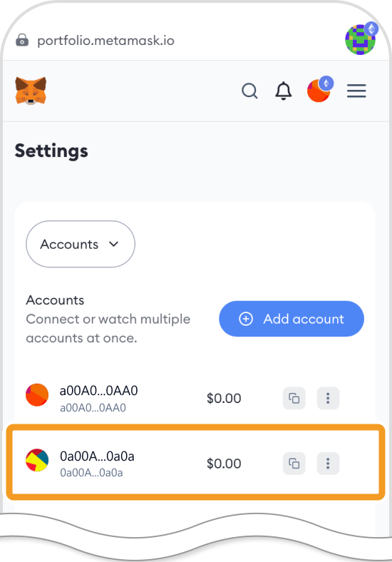
Task: Select the a00A0...0AA0 account name
Action: coord(98,391)
